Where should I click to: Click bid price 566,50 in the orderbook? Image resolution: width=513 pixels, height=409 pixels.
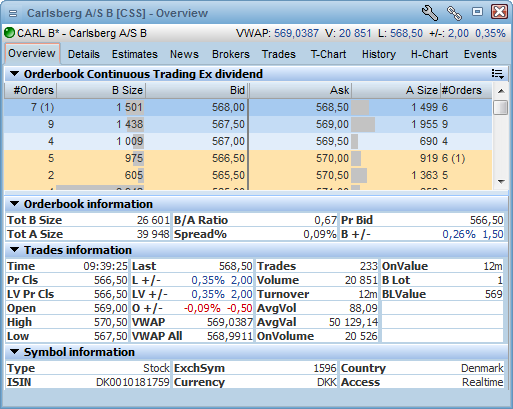tap(228, 158)
